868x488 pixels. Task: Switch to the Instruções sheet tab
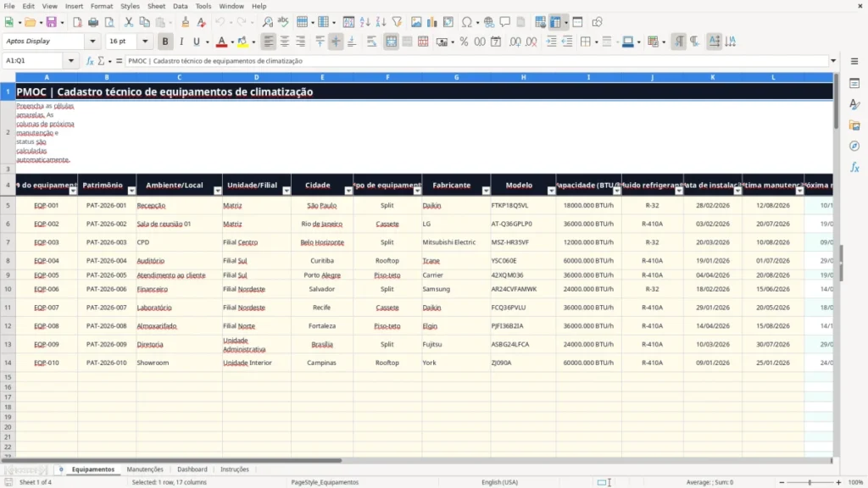coord(235,469)
